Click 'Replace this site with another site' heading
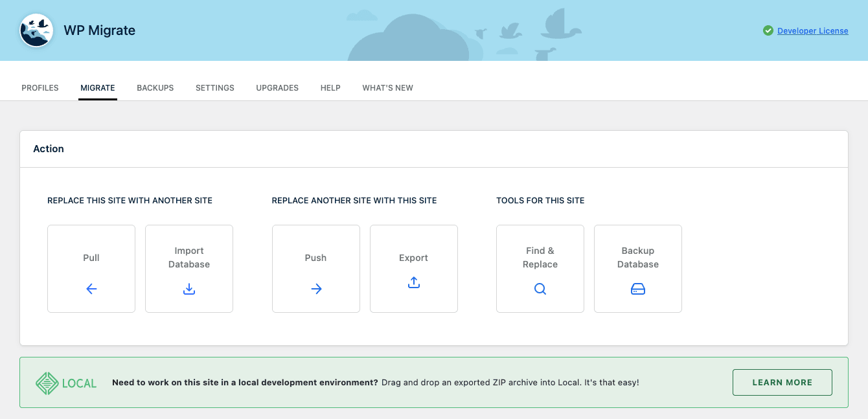The image size is (868, 419). tap(130, 201)
